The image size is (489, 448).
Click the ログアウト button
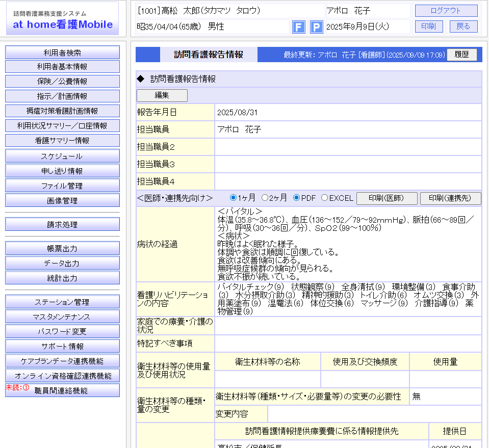(446, 11)
